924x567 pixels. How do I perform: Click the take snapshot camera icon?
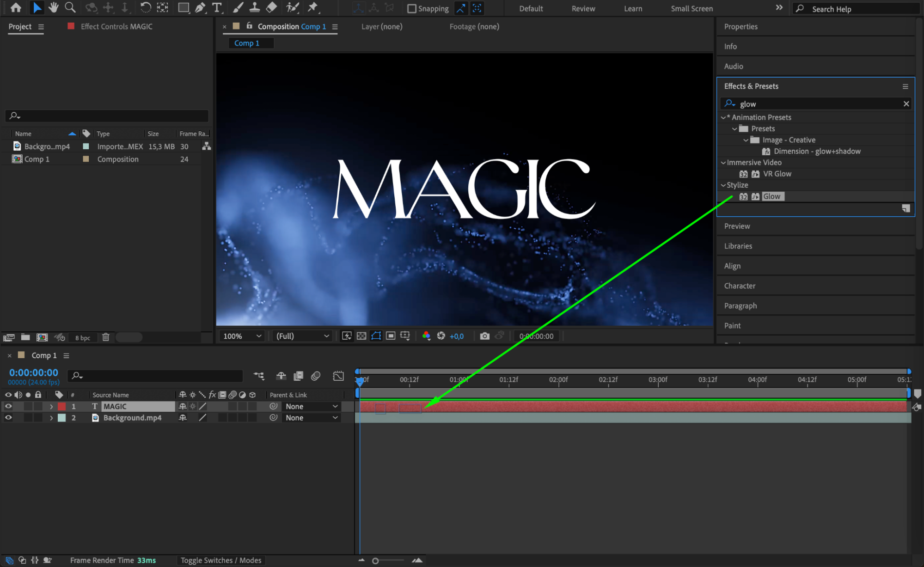point(484,336)
